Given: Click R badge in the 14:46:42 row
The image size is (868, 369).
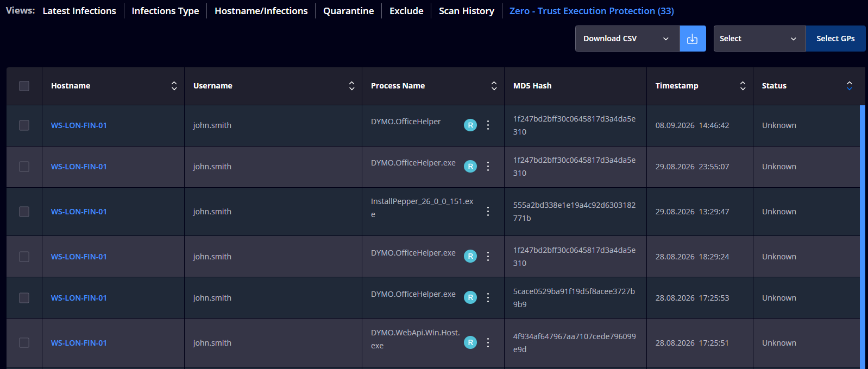Looking at the screenshot, I should coord(470,125).
